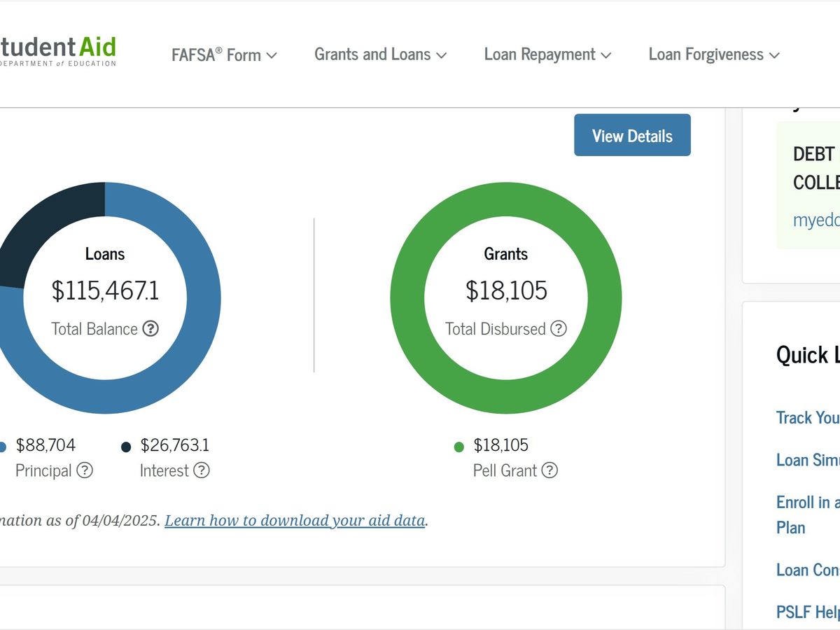Open the Grants and Loans dropdown

coord(380,55)
